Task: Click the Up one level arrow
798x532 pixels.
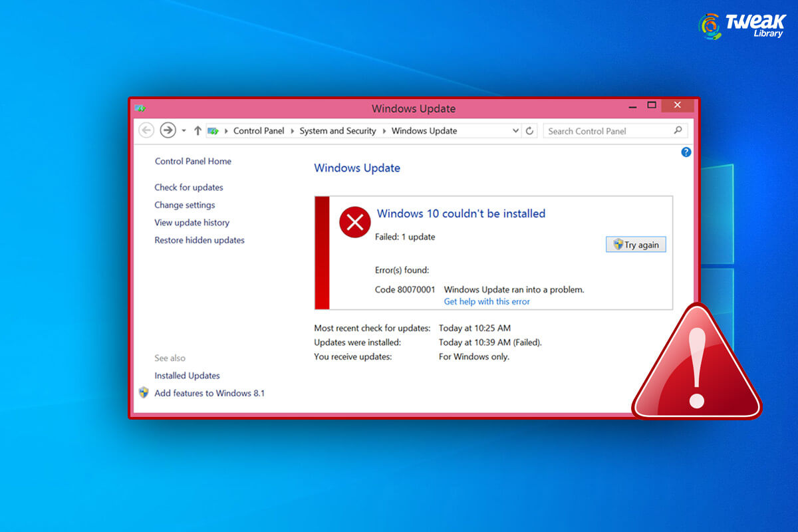Action: tap(198, 131)
